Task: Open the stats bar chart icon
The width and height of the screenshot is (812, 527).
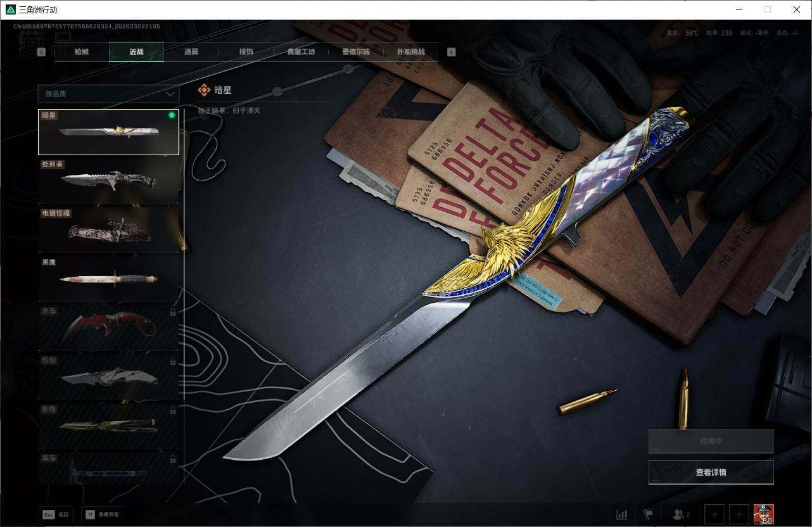Action: [x=622, y=514]
